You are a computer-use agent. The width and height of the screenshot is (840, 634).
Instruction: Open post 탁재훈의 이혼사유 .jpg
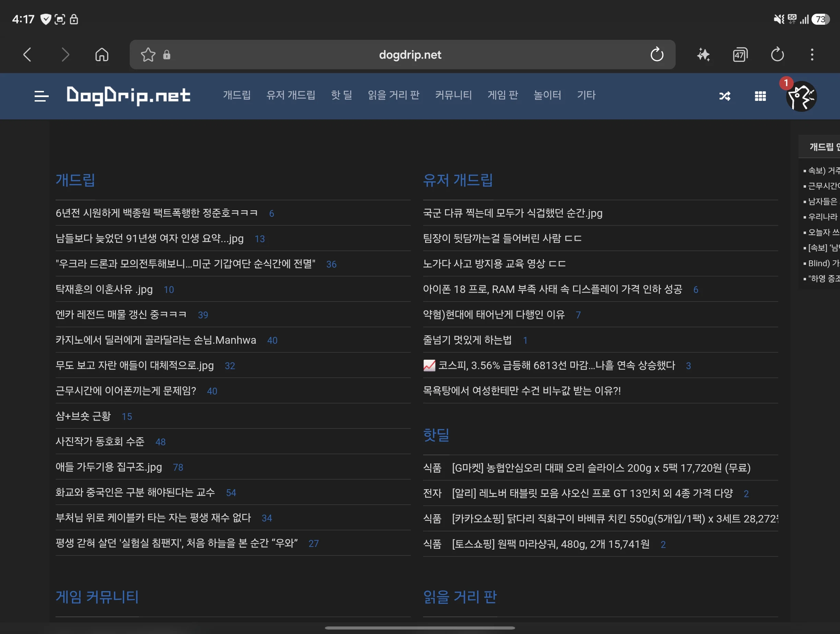click(x=104, y=289)
